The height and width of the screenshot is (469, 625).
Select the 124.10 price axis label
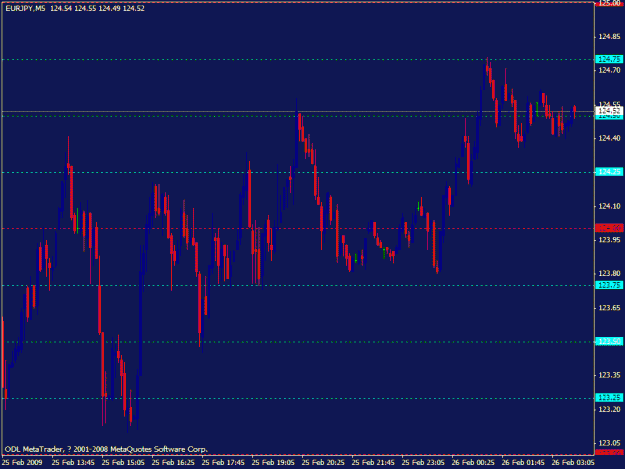pyautogui.click(x=609, y=206)
